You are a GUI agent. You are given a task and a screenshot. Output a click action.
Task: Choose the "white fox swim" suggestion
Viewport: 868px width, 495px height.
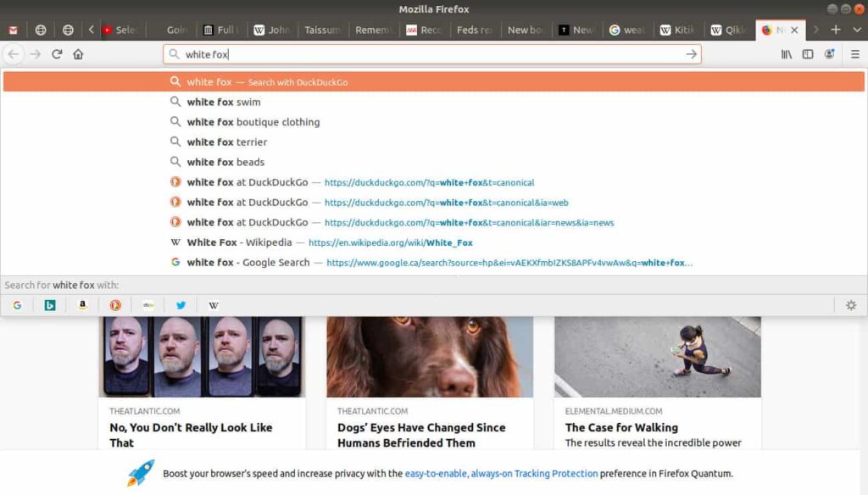(x=433, y=102)
